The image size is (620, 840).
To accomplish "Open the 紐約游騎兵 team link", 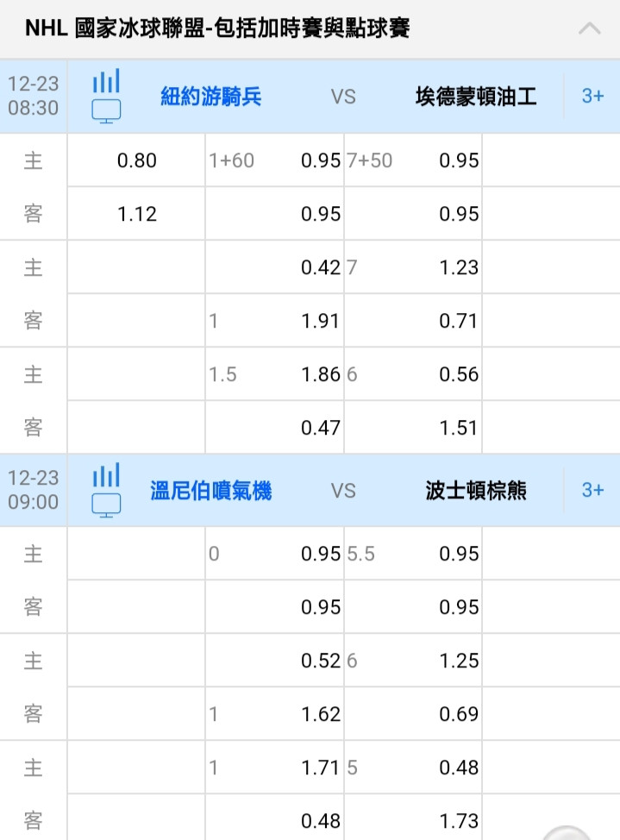I will 211,97.
